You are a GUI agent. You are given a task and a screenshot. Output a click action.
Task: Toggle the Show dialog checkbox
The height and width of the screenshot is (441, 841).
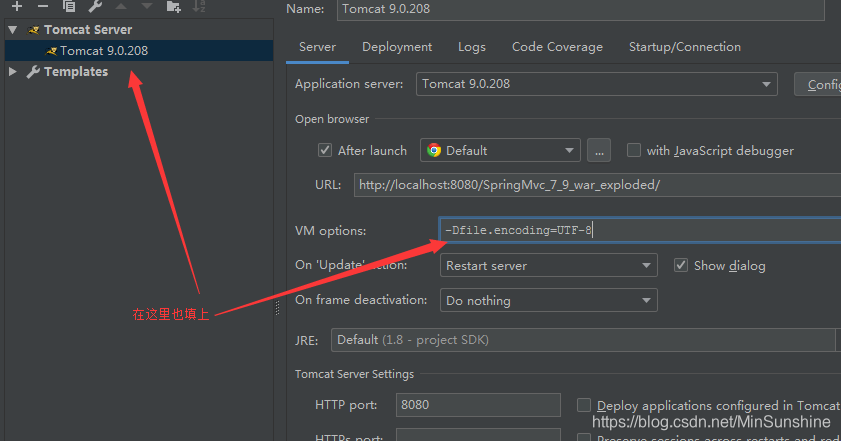click(x=681, y=265)
